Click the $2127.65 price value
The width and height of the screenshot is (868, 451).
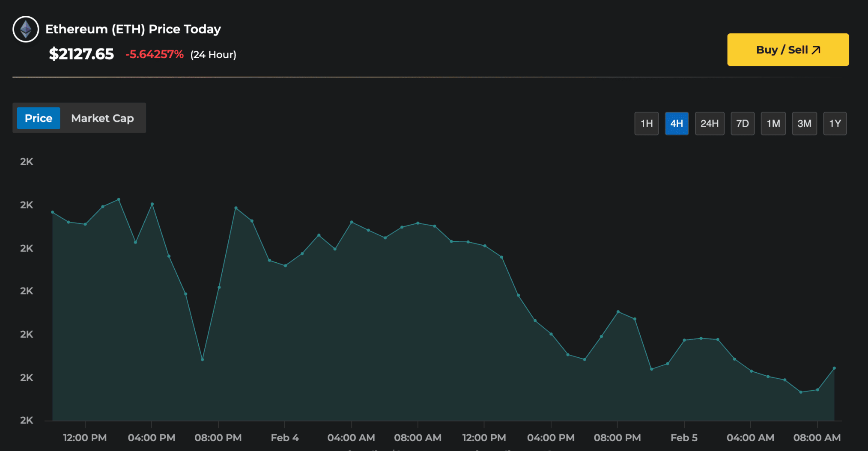click(81, 54)
